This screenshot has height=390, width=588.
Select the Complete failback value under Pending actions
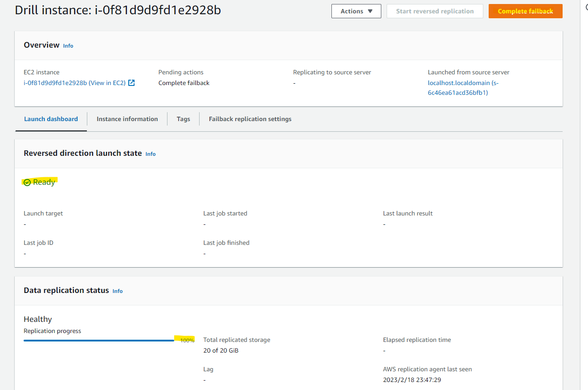[x=184, y=83]
